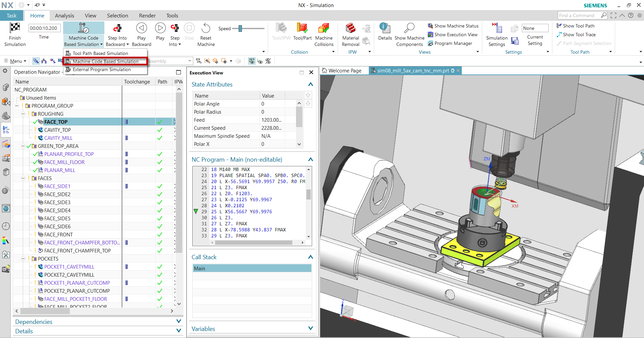The height and width of the screenshot is (338, 644).
Task: Click the Reset Machine icon
Action: (206, 28)
